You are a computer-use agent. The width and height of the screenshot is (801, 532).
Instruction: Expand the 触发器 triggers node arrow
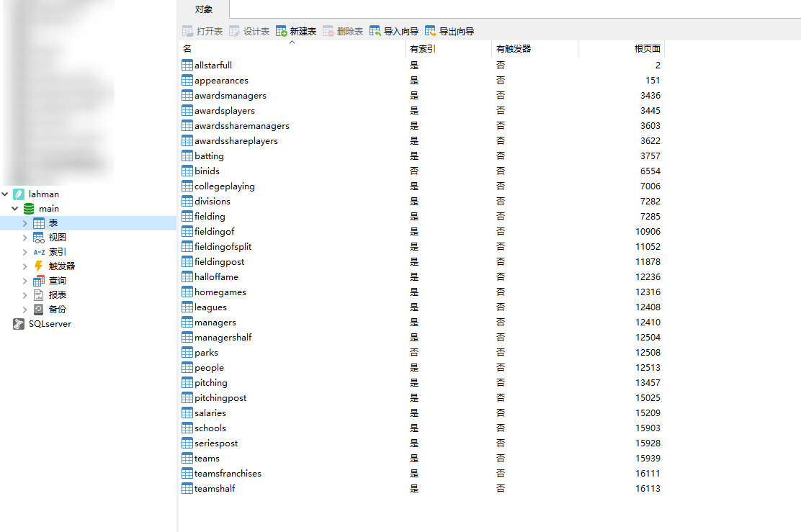[x=24, y=266]
